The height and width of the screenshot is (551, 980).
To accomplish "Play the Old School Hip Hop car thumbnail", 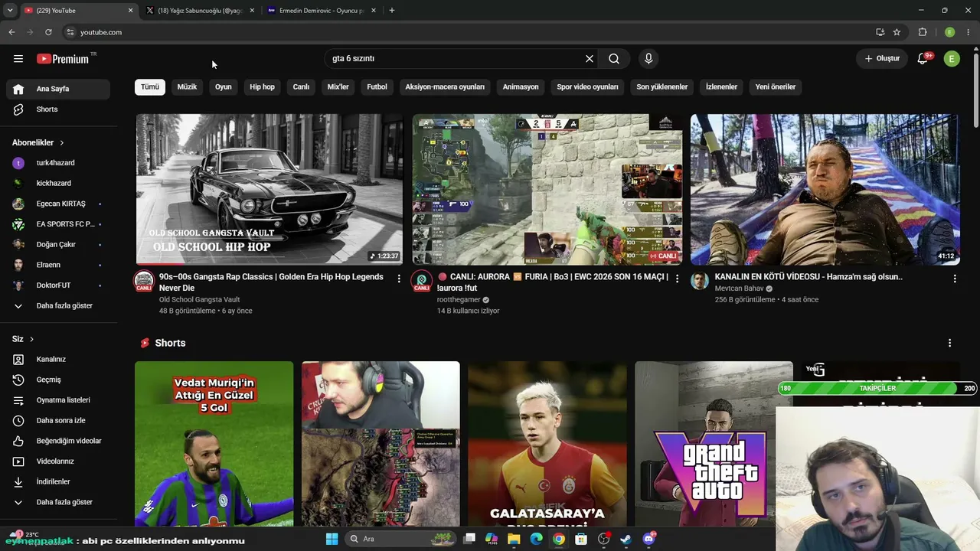I will 269,190.
